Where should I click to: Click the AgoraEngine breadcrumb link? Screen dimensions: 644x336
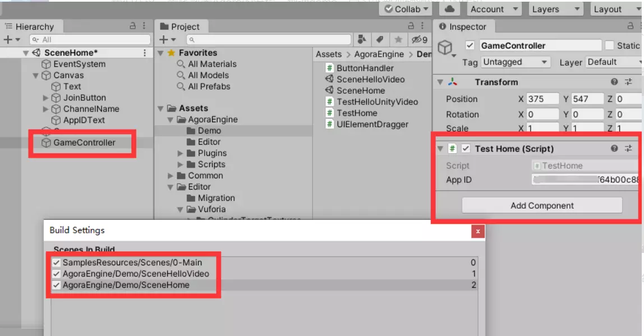pyautogui.click(x=379, y=54)
